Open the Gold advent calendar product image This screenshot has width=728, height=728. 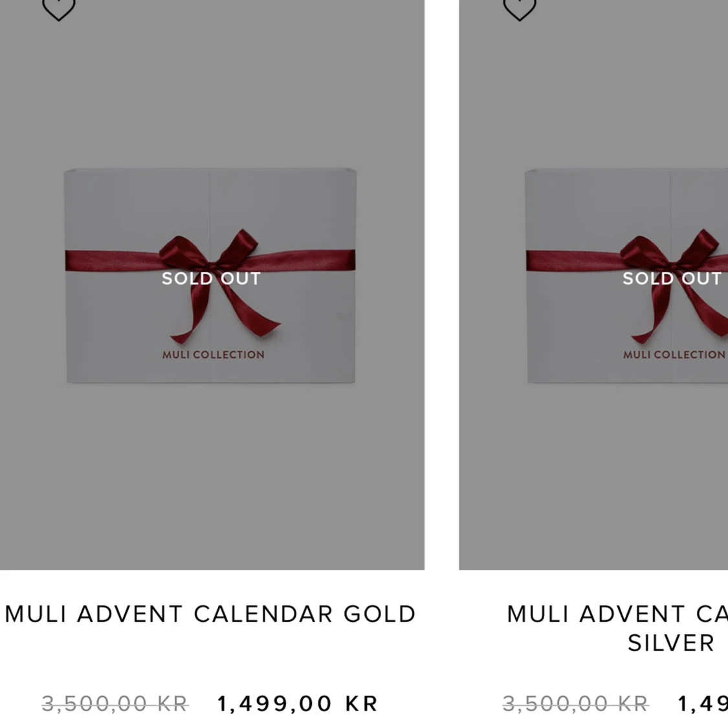click(x=212, y=285)
